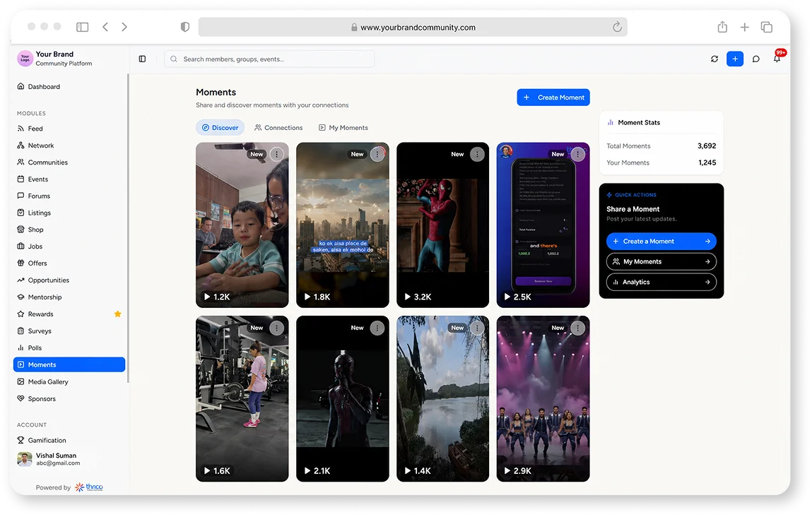Click play icon on 1.6K moment
This screenshot has width=812, height=517.
tap(207, 471)
